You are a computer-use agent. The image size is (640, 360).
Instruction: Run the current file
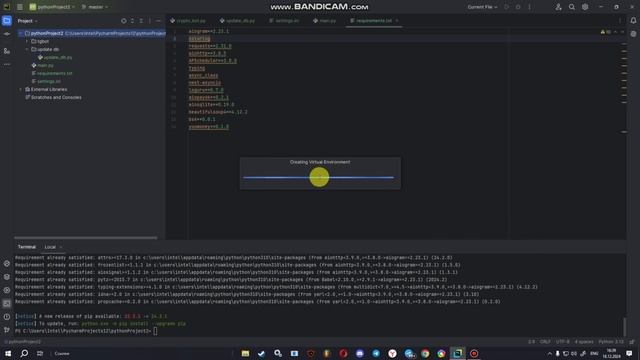click(507, 7)
